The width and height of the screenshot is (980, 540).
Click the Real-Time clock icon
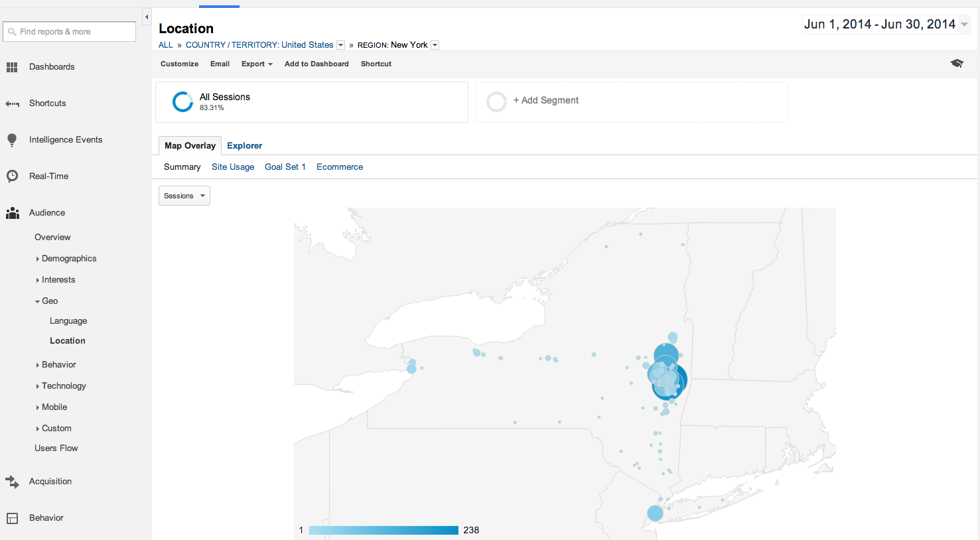tap(12, 176)
